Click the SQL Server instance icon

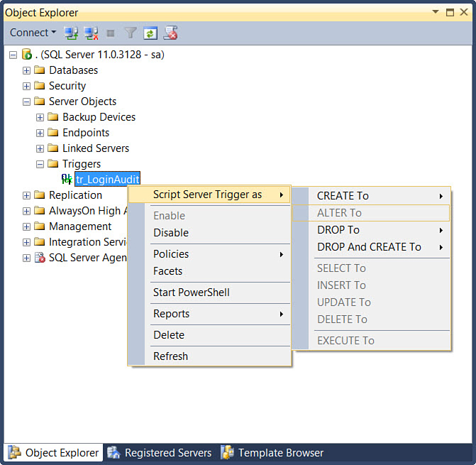pos(27,55)
